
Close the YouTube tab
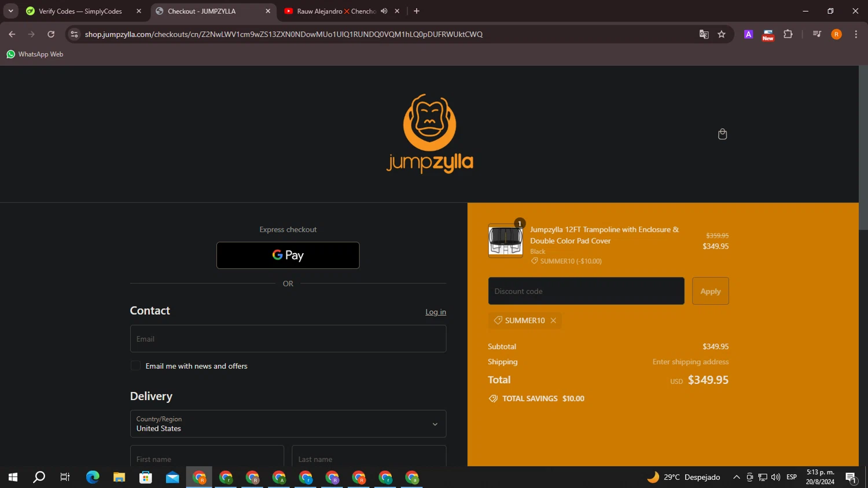397,11
